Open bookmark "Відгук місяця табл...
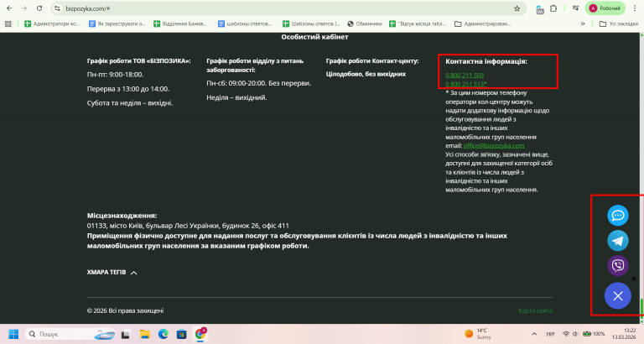This screenshot has height=344, width=644. point(418,23)
